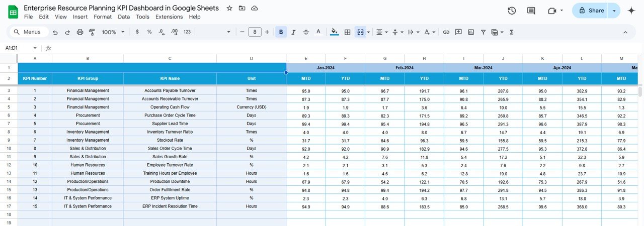Toggle bold formatting

point(281,32)
